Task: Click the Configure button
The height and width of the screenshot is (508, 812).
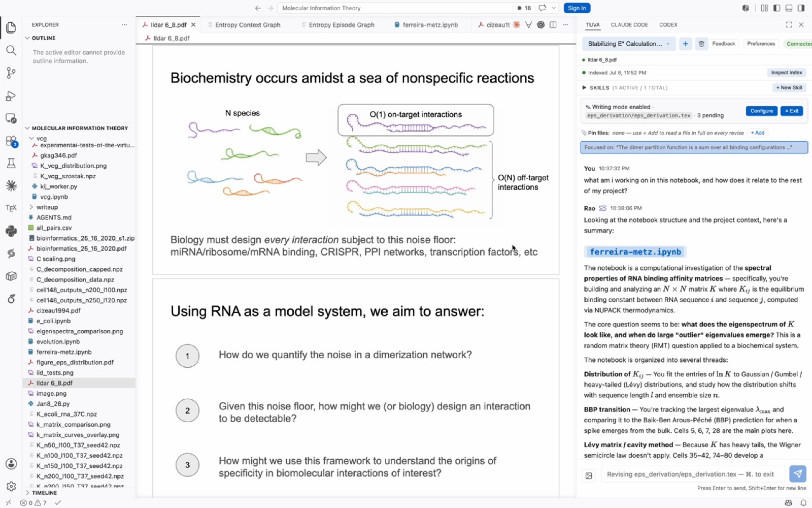Action: [x=761, y=111]
